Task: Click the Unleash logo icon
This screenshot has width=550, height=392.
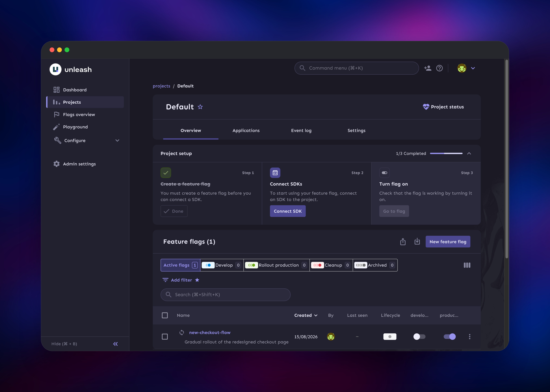Action: 56,70
